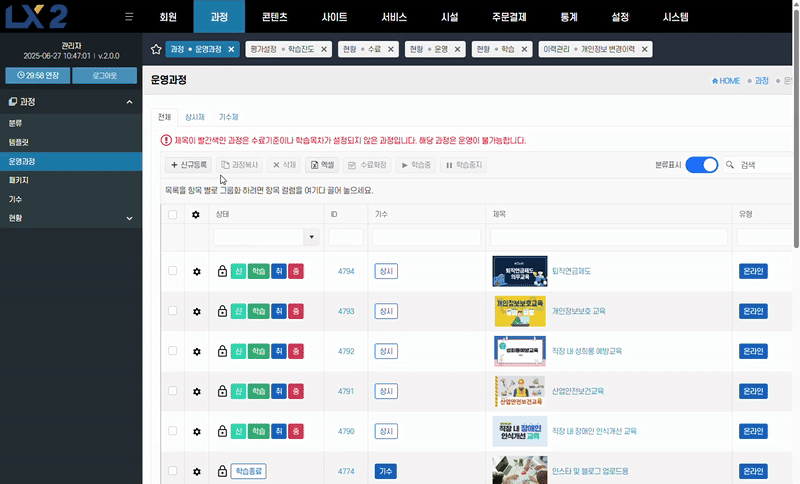Check the checkbox for course 4790
This screenshot has height=484, width=800.
tap(172, 431)
